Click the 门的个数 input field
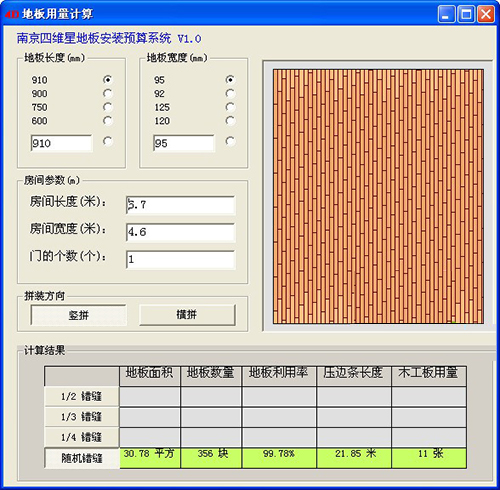The width and height of the screenshot is (500, 490). tap(180, 259)
